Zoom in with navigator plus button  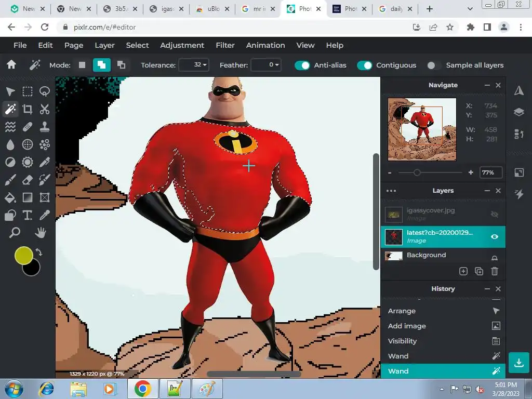tap(471, 172)
